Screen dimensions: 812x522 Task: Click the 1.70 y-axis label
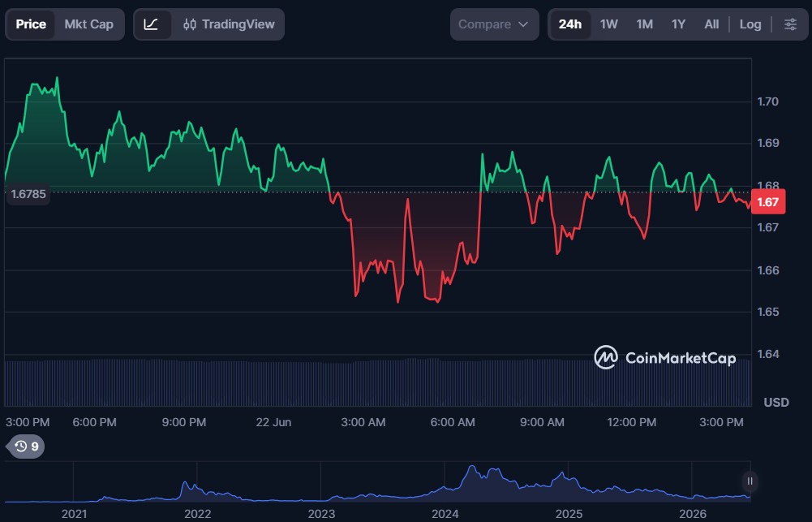pos(768,101)
